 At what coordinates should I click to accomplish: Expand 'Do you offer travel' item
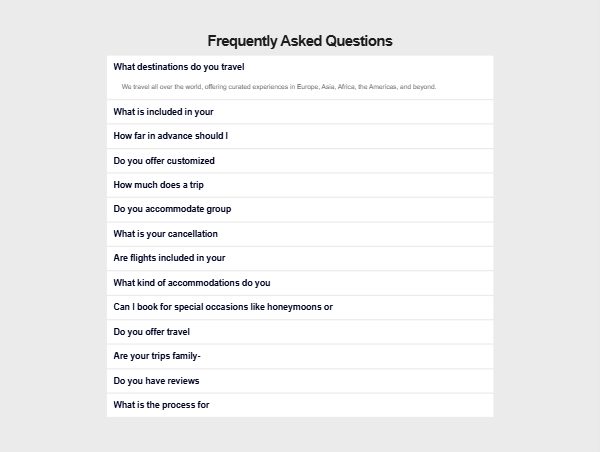[x=300, y=332]
